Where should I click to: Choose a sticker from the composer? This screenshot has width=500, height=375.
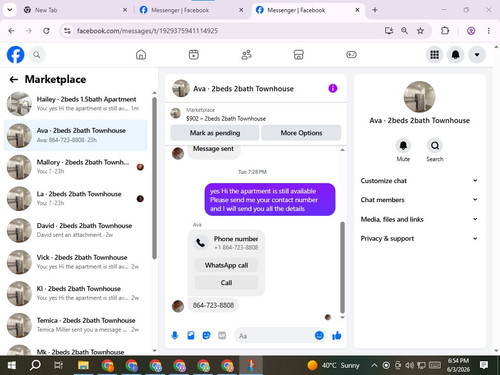[206, 336]
